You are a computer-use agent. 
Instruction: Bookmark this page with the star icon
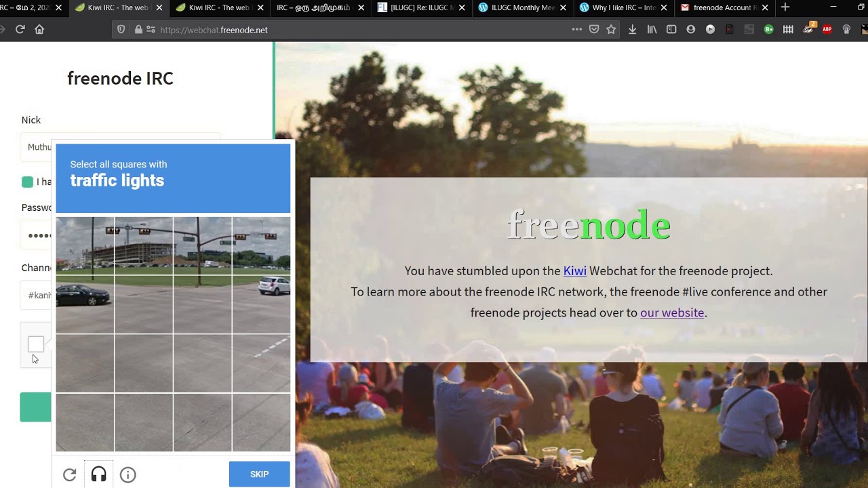click(611, 30)
